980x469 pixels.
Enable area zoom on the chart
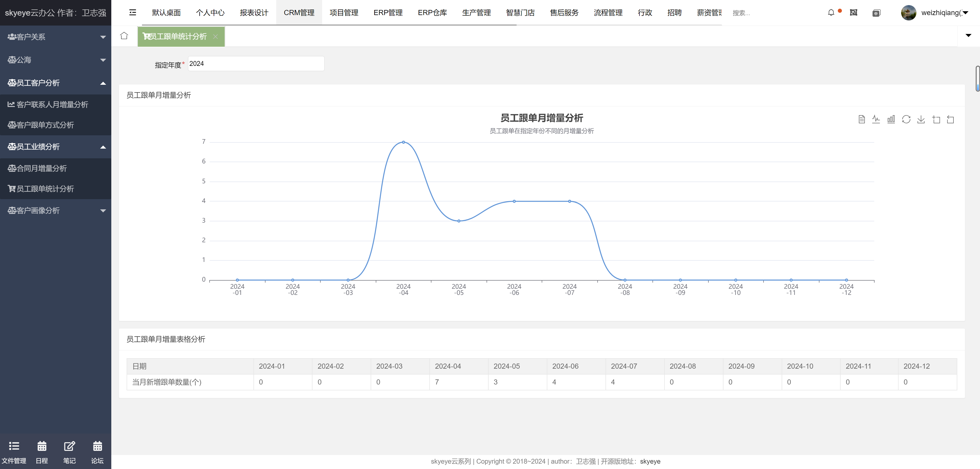(936, 119)
